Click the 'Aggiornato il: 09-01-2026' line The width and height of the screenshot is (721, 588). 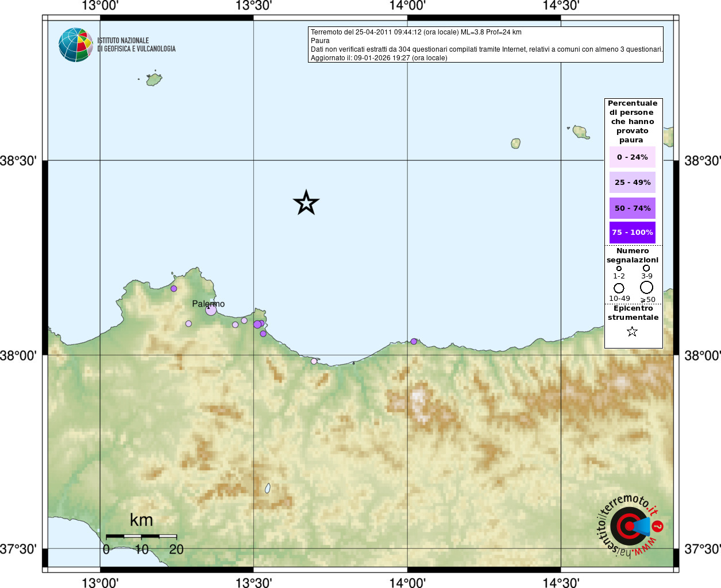(379, 58)
